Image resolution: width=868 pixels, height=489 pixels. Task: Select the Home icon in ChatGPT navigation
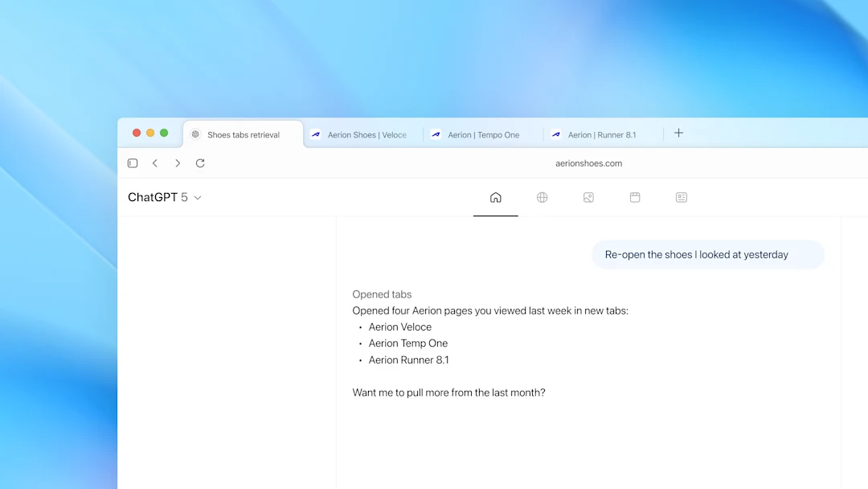pos(495,197)
